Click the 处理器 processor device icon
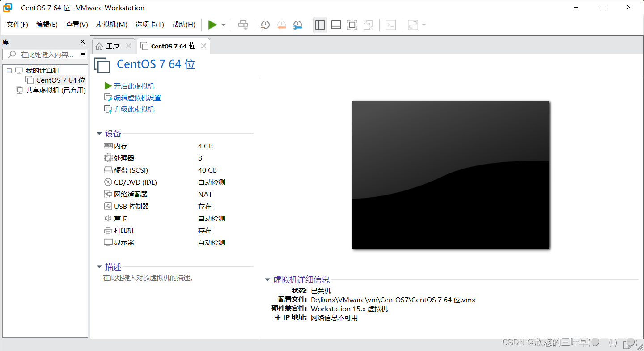This screenshot has width=644, height=351. 108,158
